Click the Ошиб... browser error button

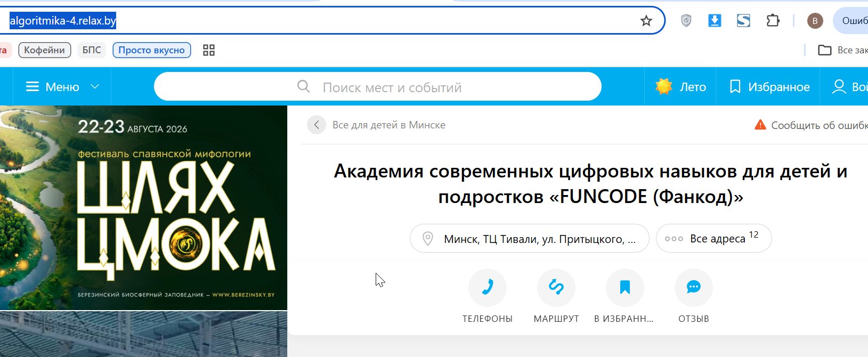pyautogui.click(x=851, y=21)
